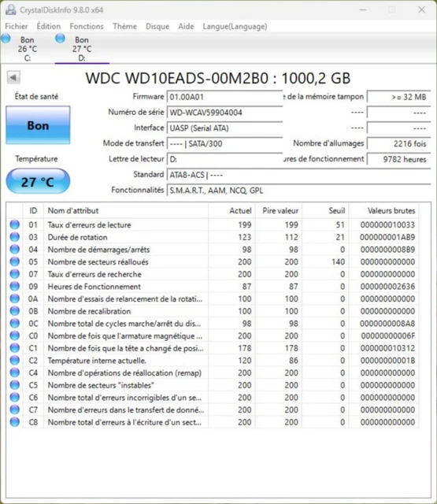Click raw value 000000010312
Viewport: 437px width, 504px height.
click(387, 348)
